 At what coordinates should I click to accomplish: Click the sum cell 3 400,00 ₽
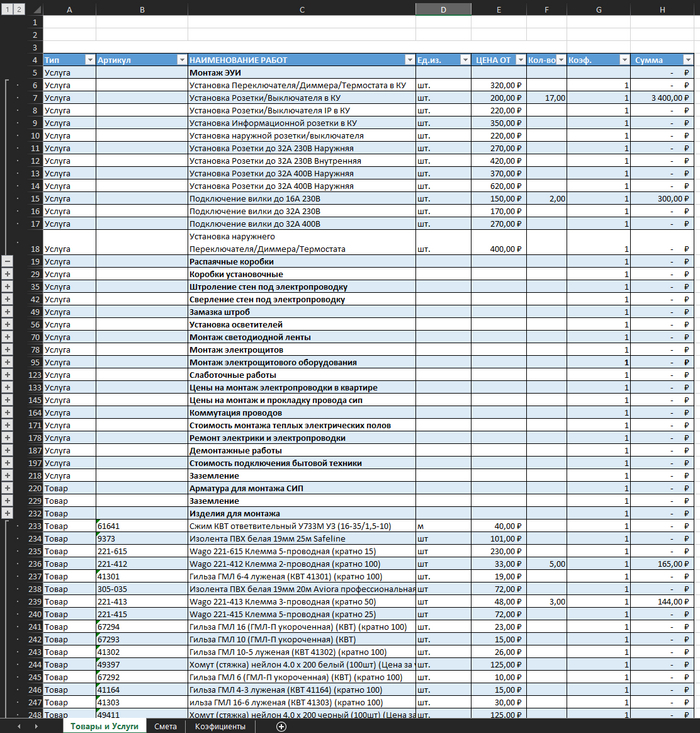[x=662, y=98]
